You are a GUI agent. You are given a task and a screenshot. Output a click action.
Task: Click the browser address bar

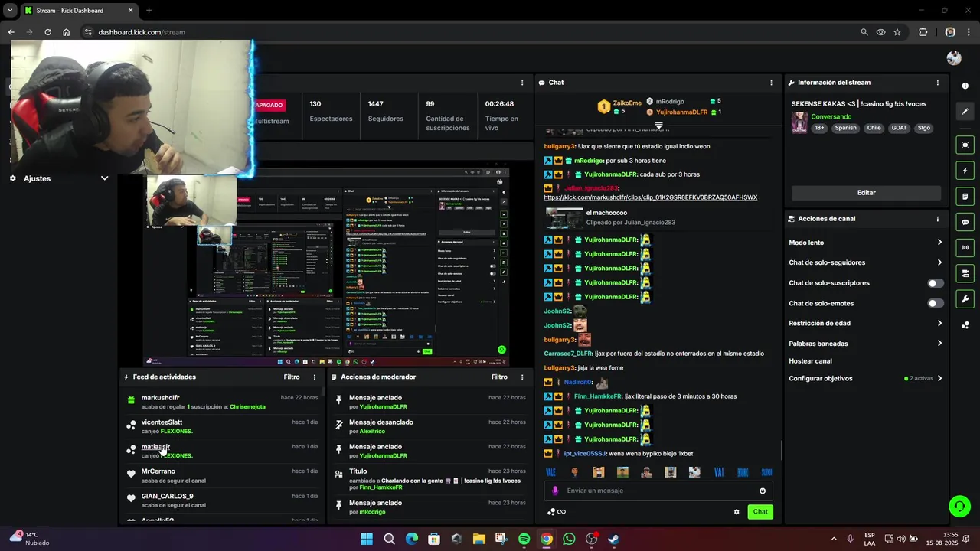click(467, 32)
